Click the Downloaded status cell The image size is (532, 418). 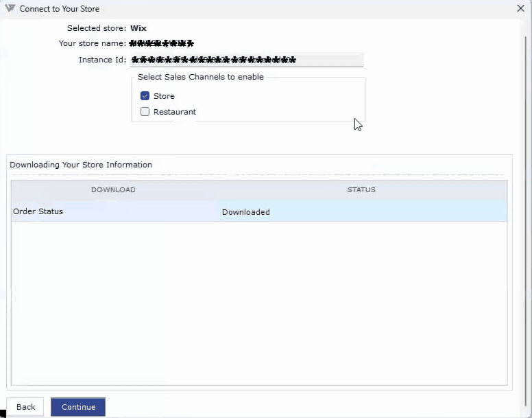tap(362, 212)
